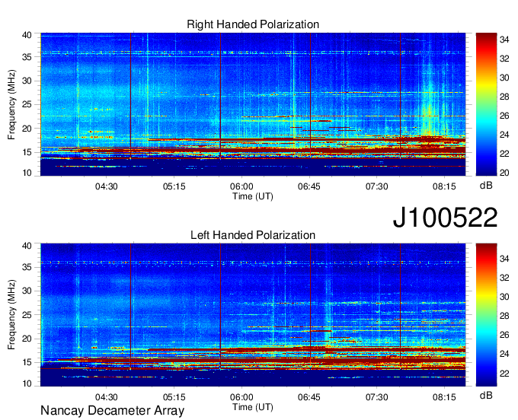Click "dB" unit label of right-handed colorbar

486,186
